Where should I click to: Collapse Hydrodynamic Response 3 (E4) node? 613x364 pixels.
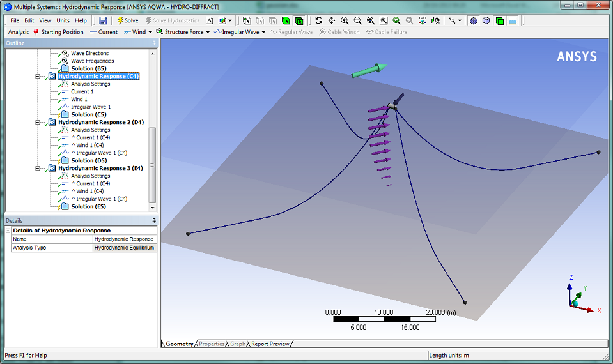click(38, 169)
